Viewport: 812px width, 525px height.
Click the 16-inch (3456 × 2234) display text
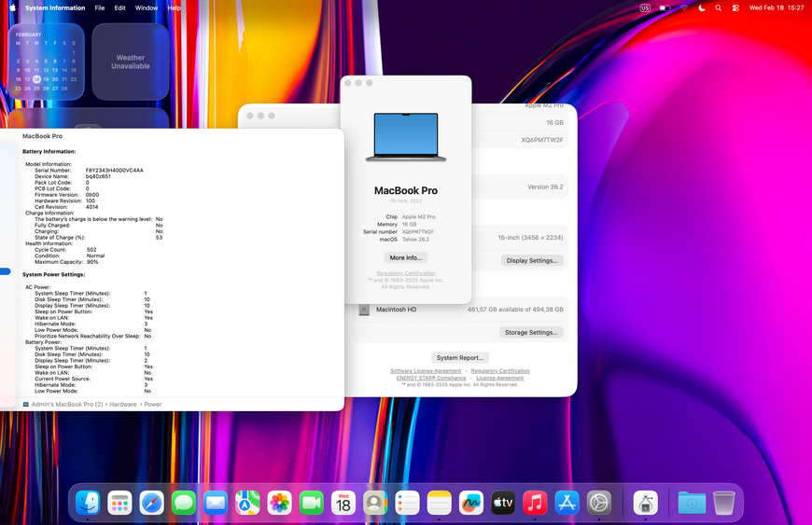click(x=530, y=238)
